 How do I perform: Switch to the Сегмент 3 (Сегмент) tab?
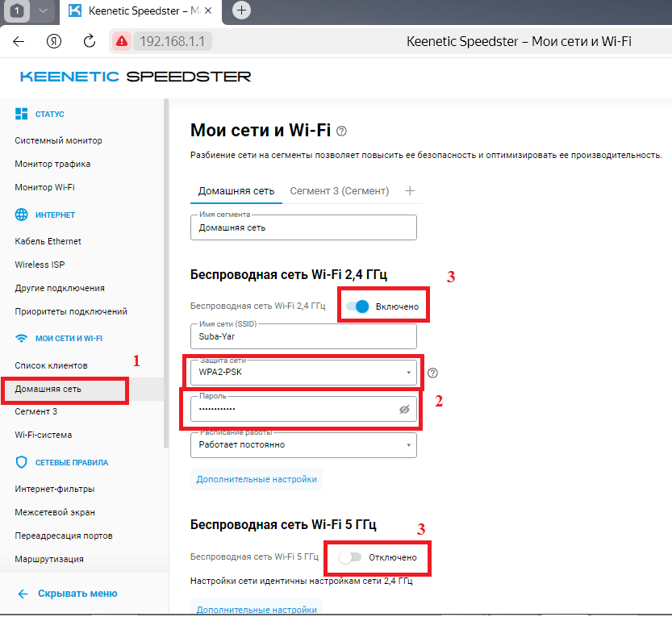[339, 191]
